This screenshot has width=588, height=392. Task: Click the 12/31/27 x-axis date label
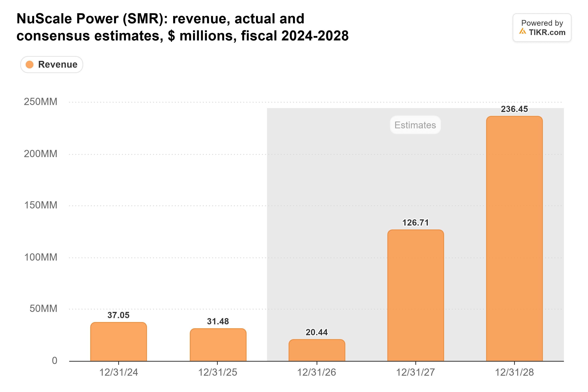click(416, 372)
